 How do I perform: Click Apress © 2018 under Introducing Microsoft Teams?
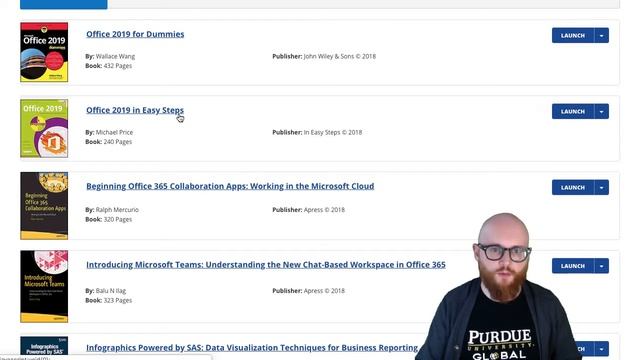pyautogui.click(x=324, y=291)
